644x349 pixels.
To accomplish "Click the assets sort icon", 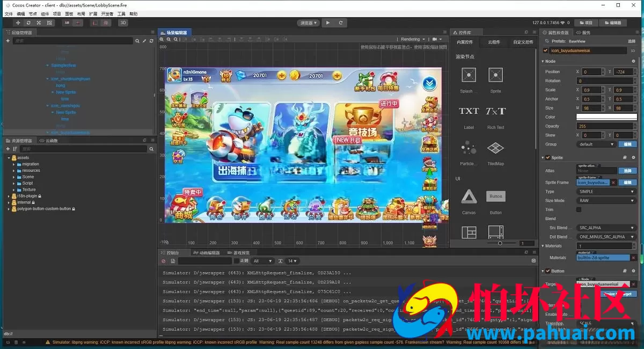I will pyautogui.click(x=15, y=149).
